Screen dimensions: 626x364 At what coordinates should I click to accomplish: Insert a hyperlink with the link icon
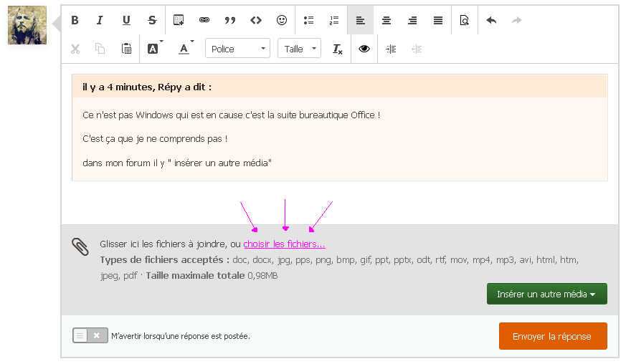[x=204, y=20]
